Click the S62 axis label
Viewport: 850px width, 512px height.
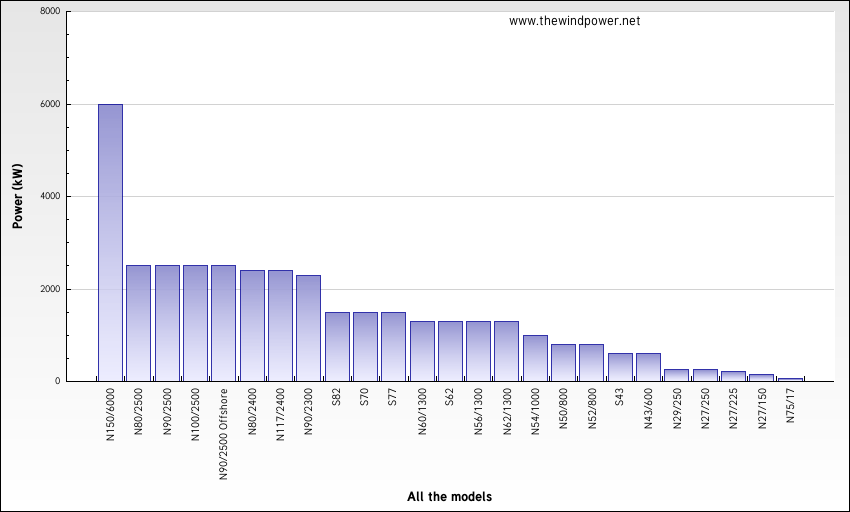tap(450, 396)
